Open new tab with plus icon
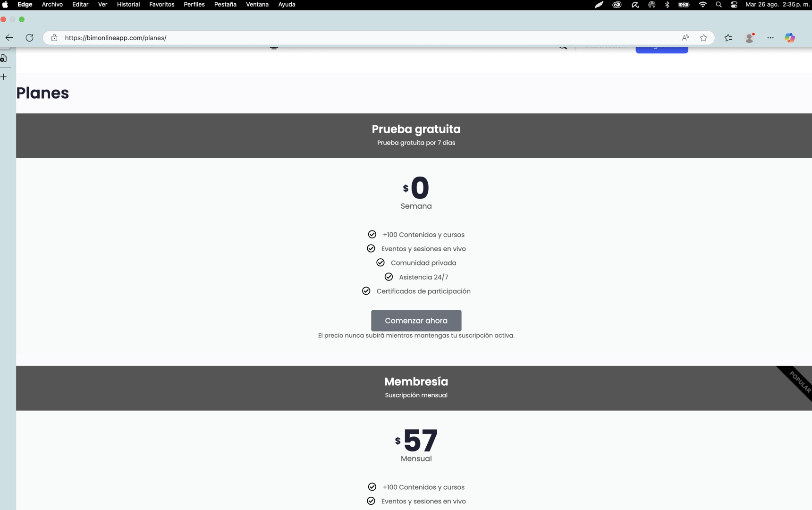This screenshot has width=812, height=510. [4, 76]
